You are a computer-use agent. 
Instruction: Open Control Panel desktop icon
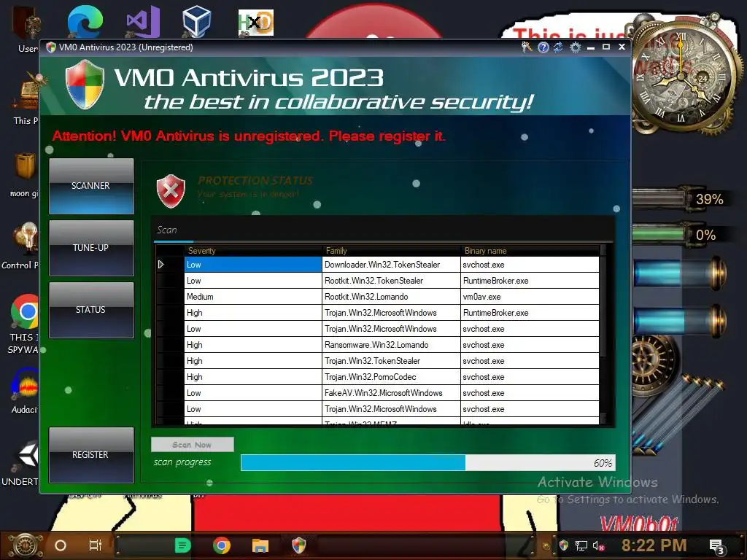click(25, 238)
